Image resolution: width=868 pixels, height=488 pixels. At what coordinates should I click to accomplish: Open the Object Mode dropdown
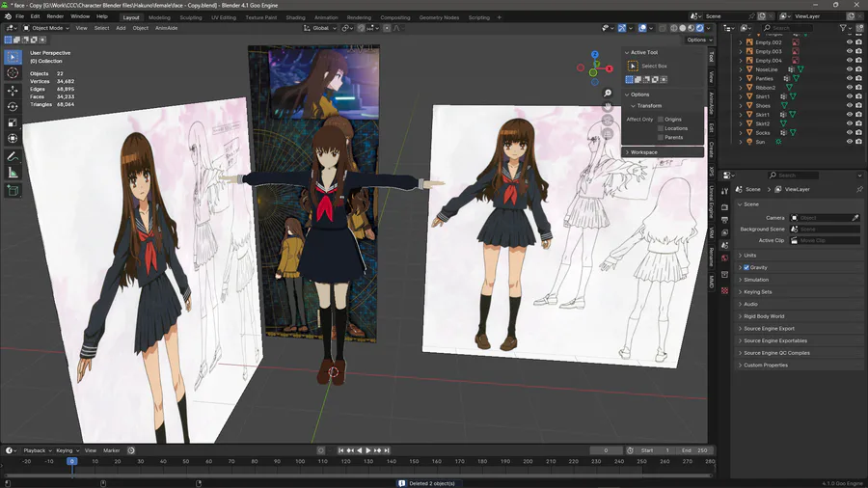[45, 28]
